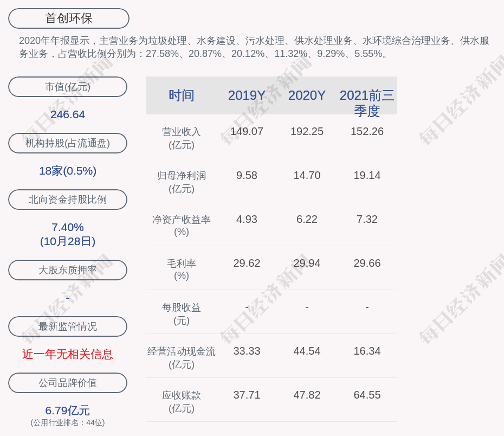Select the 大股东质押率 pill
The width and height of the screenshot is (504, 436).
(68, 270)
